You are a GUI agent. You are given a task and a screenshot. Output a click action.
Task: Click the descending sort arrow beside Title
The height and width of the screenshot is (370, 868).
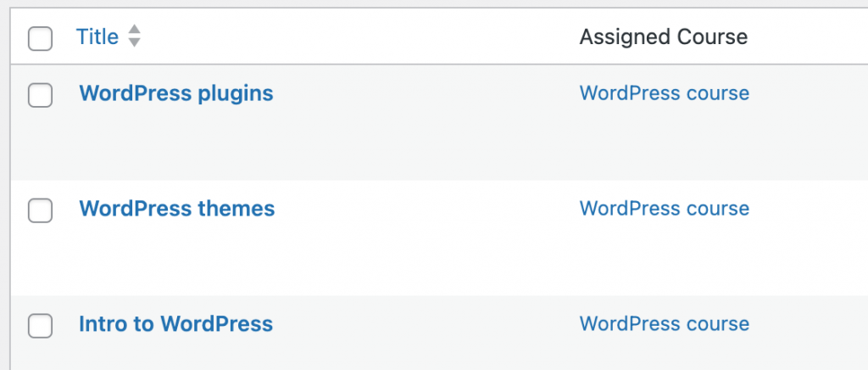tap(134, 42)
